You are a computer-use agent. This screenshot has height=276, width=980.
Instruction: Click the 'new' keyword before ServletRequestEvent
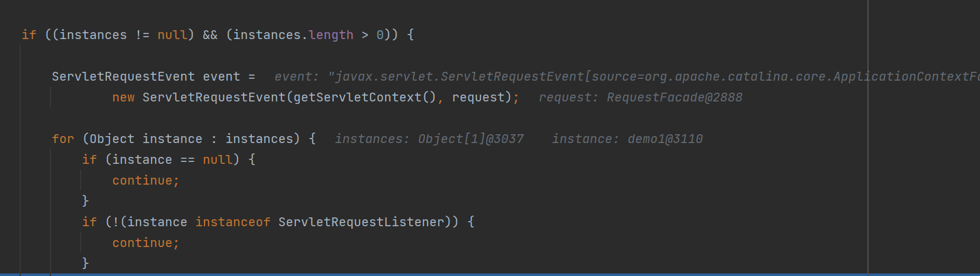pos(123,98)
